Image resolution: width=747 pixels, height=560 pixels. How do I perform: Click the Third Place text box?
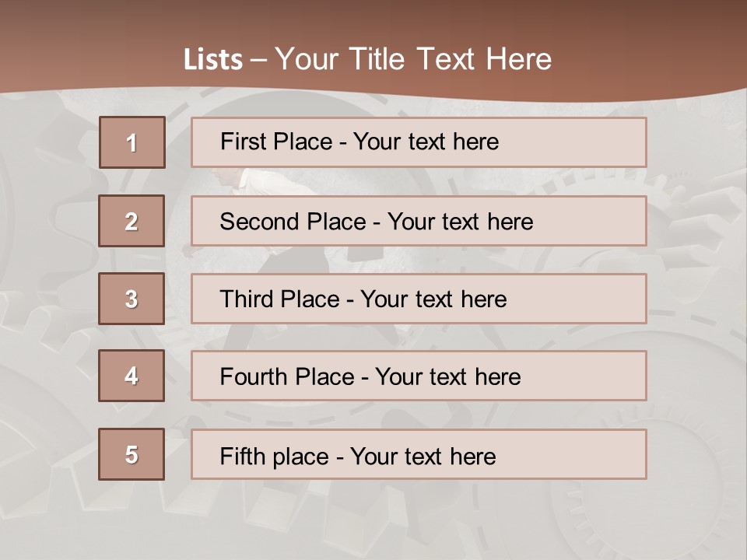(x=419, y=299)
